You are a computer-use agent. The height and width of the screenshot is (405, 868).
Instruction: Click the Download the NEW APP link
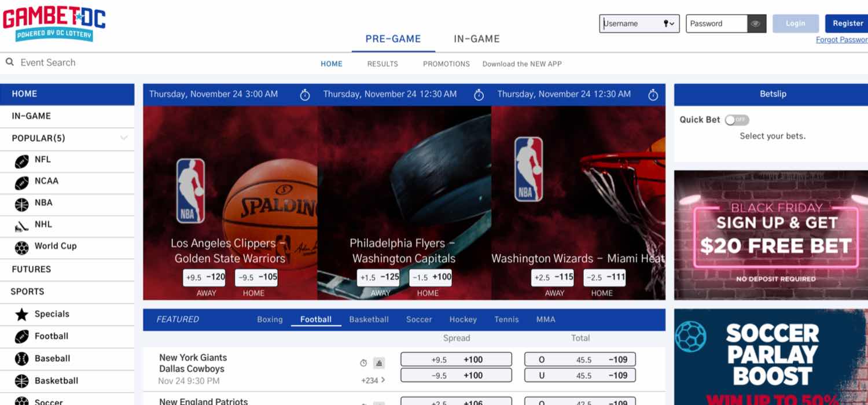(522, 64)
